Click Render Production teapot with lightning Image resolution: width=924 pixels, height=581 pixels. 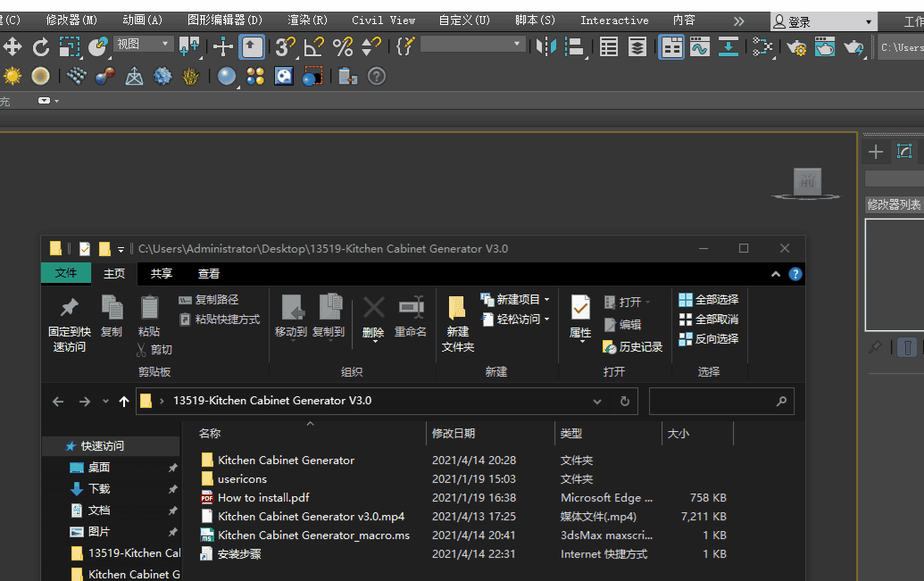pyautogui.click(x=853, y=46)
